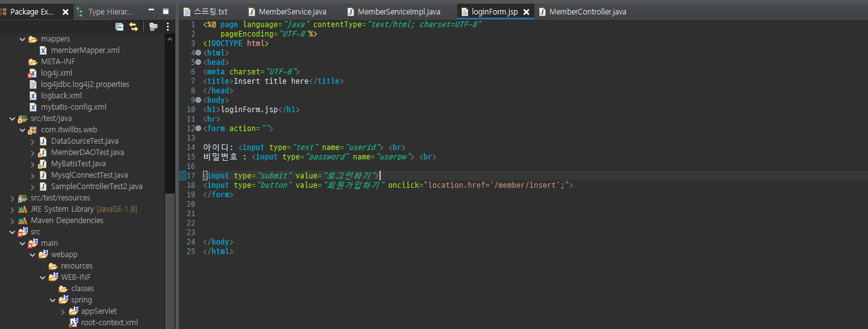Screen dimensions: 868x329
Task: Open Package Explorer filters icon
Action: [x=153, y=26]
